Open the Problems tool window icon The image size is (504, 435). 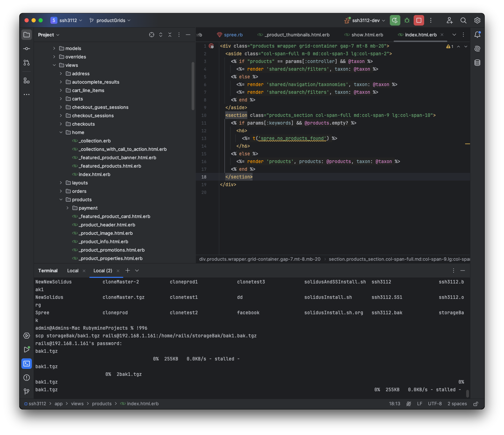point(27,378)
